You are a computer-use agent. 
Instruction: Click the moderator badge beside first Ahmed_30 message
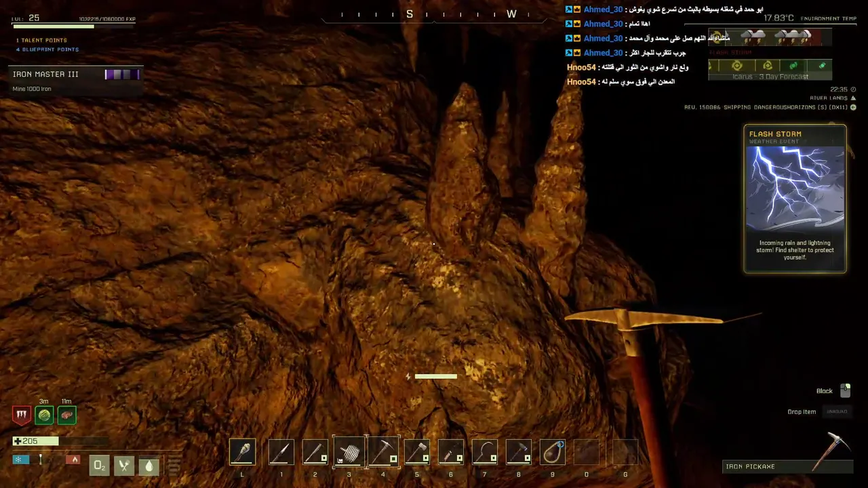click(x=569, y=9)
